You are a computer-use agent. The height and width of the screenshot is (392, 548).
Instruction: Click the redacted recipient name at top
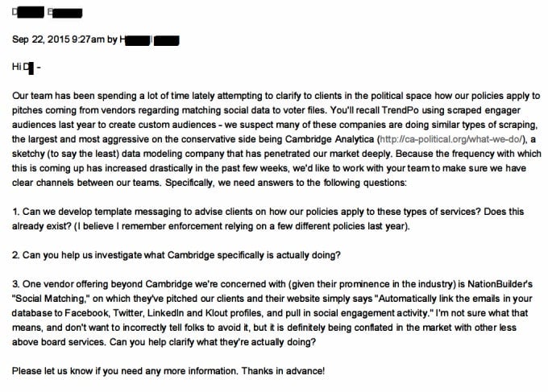[x=46, y=14]
